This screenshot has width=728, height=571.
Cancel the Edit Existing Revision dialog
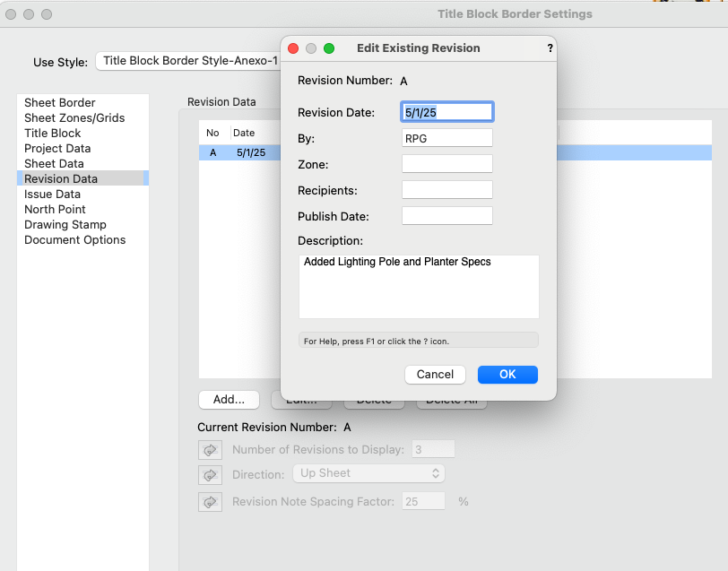435,374
